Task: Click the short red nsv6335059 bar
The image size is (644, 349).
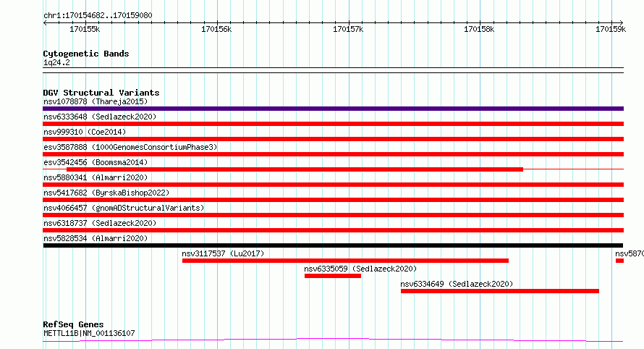Action: [x=333, y=276]
